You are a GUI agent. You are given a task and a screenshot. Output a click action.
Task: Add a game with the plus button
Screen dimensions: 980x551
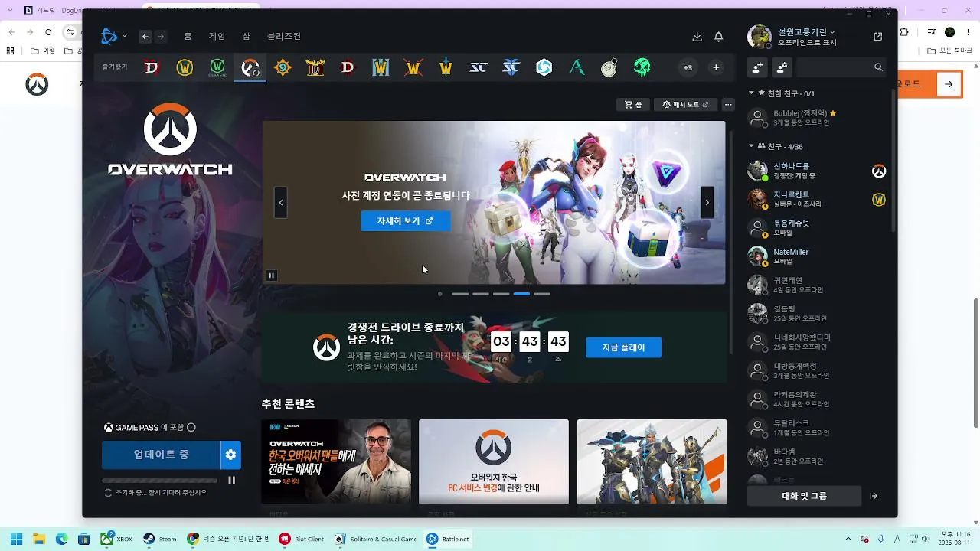click(x=716, y=67)
